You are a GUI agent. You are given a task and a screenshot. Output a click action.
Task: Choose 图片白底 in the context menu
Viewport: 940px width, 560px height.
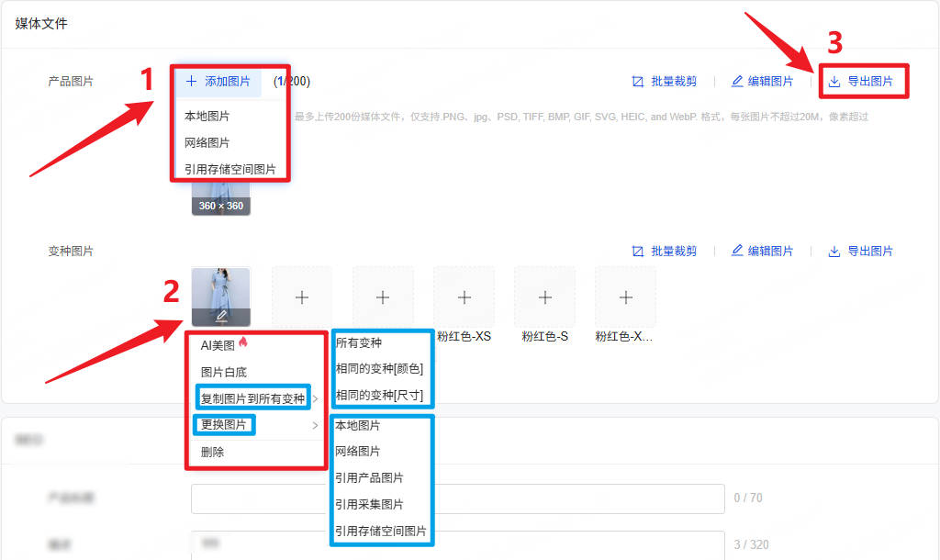point(224,372)
